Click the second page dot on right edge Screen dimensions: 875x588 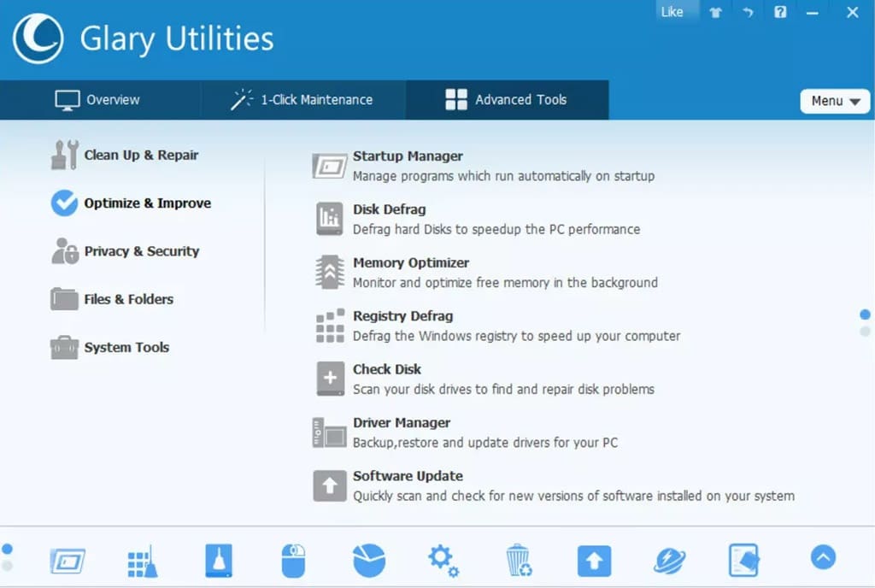pyautogui.click(x=865, y=331)
